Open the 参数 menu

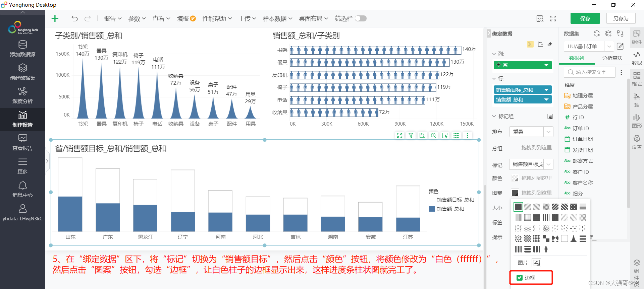[x=137, y=18]
